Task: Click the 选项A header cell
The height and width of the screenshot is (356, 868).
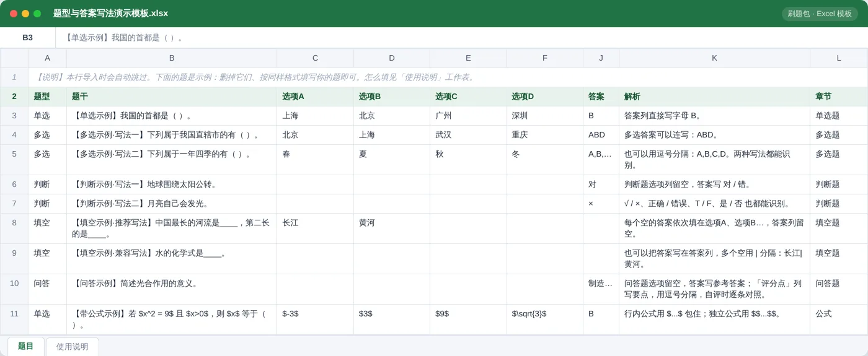Action: pyautogui.click(x=315, y=97)
